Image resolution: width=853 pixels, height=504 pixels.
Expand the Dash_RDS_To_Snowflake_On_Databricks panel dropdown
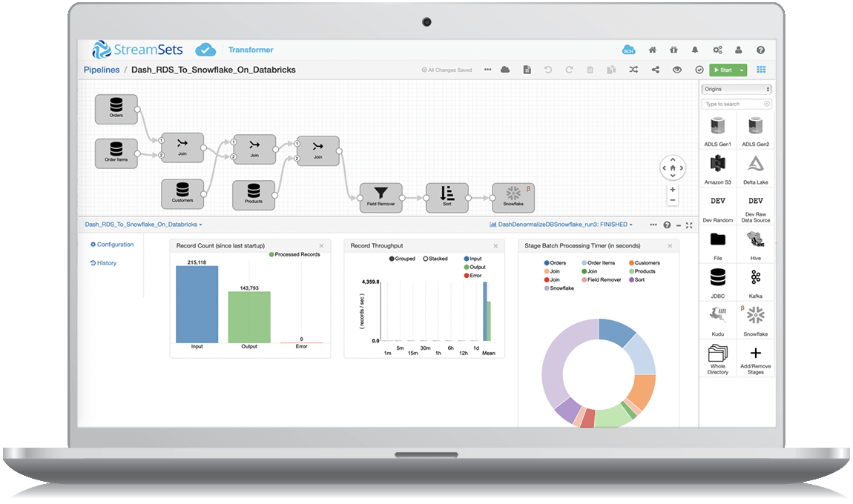pyautogui.click(x=144, y=225)
